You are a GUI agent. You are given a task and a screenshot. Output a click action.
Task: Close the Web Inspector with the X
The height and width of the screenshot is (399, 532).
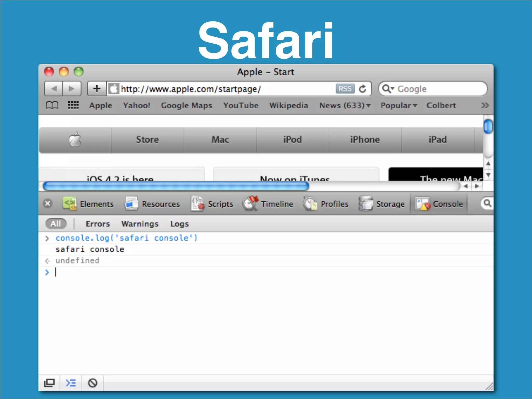pos(48,204)
